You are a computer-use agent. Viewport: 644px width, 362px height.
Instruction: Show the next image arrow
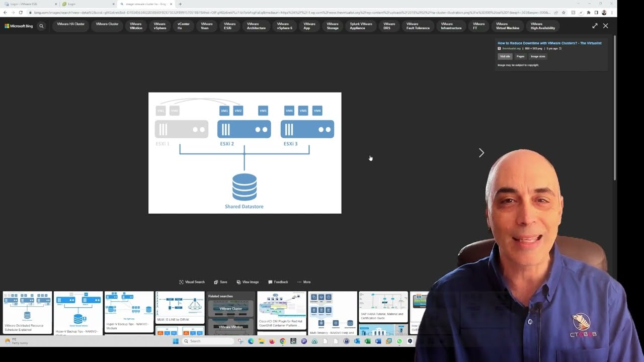pyautogui.click(x=481, y=152)
